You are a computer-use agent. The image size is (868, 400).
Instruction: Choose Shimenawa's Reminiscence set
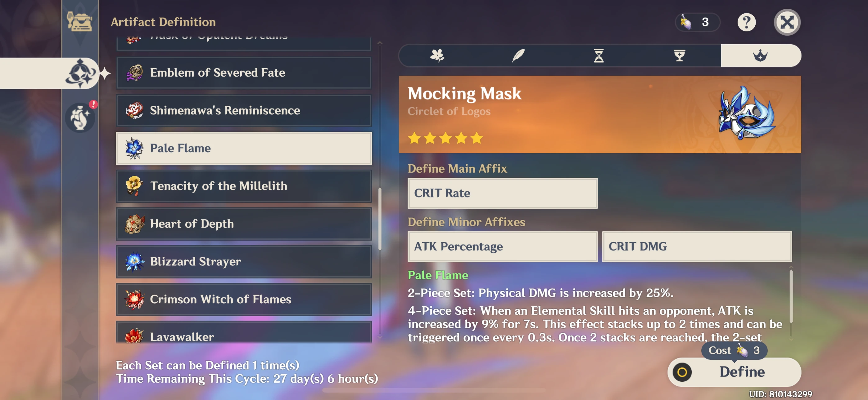pos(244,110)
